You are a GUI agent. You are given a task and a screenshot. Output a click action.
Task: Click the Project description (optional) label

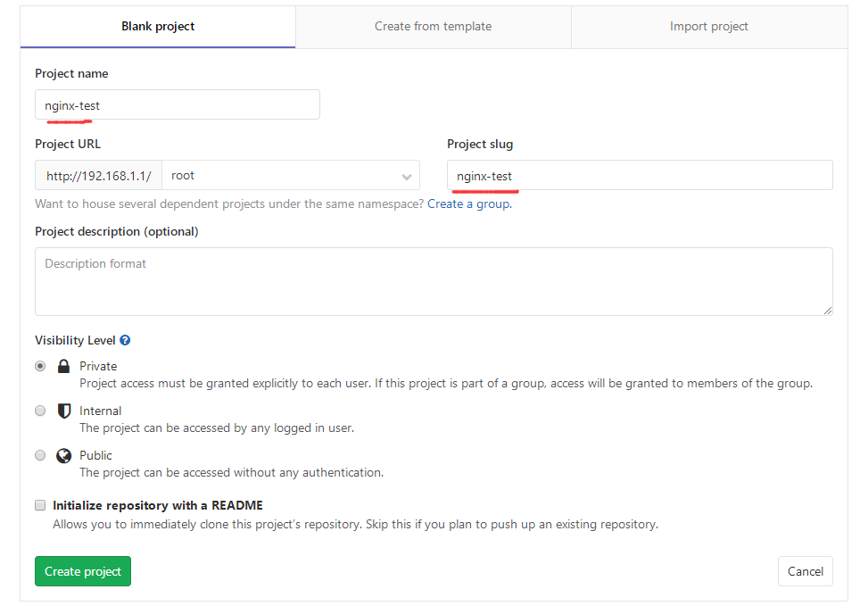coord(117,231)
